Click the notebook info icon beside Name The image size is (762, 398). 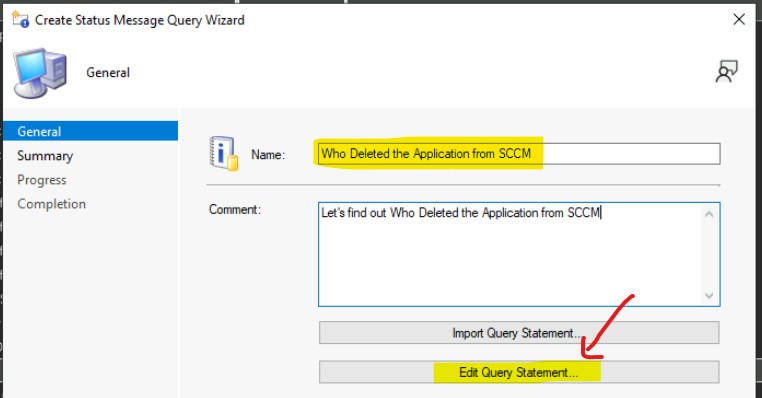point(224,154)
